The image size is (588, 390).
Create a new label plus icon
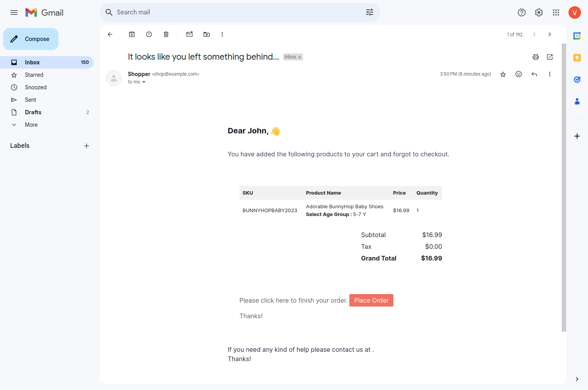click(87, 146)
